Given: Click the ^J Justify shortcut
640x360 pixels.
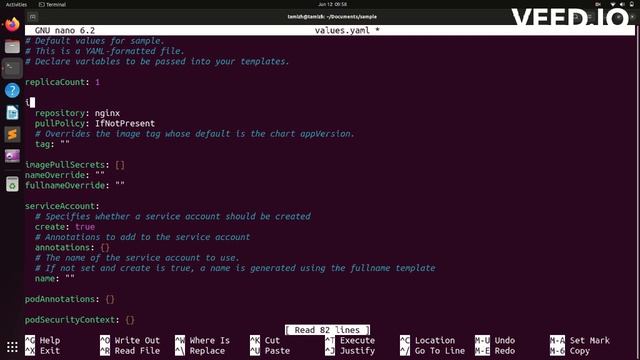Looking at the screenshot, I should tap(350, 351).
